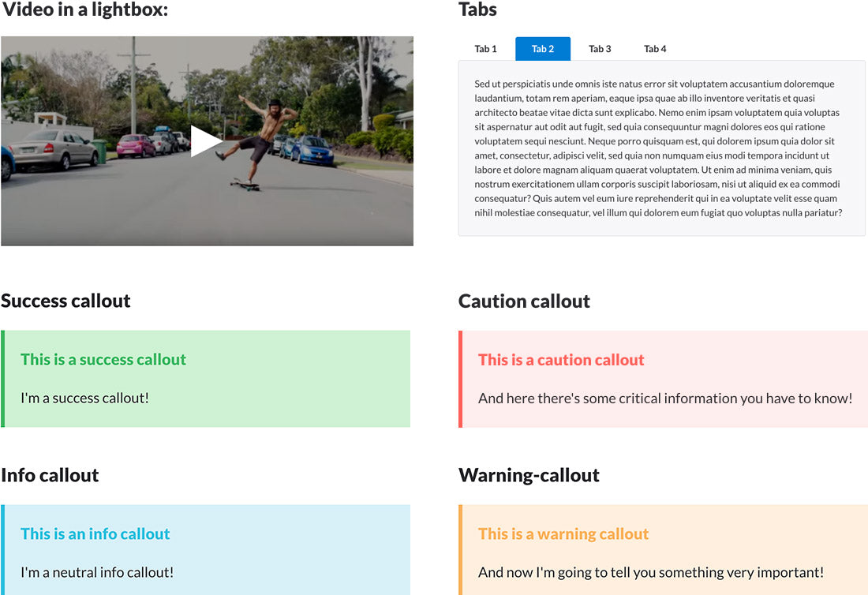This screenshot has width=868, height=595.
Task: Click the 'Info callout' heading
Action: (50, 475)
